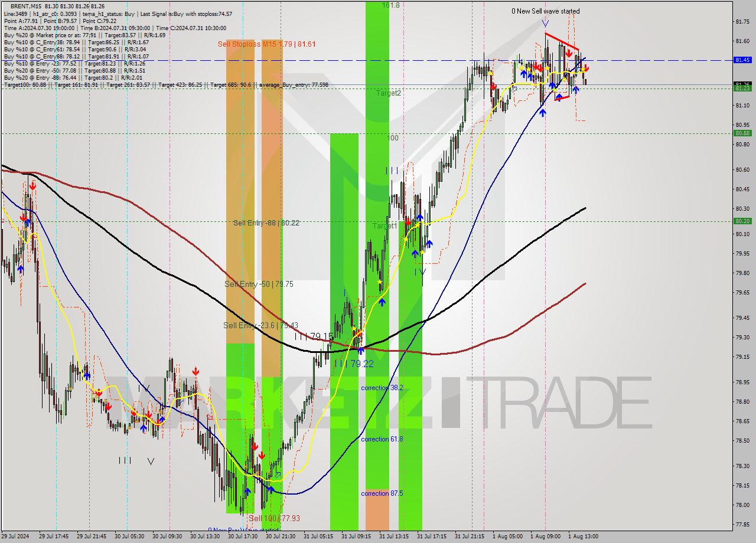Click the '100' level label on green band
Screen dimensions: 756x543
[393, 138]
